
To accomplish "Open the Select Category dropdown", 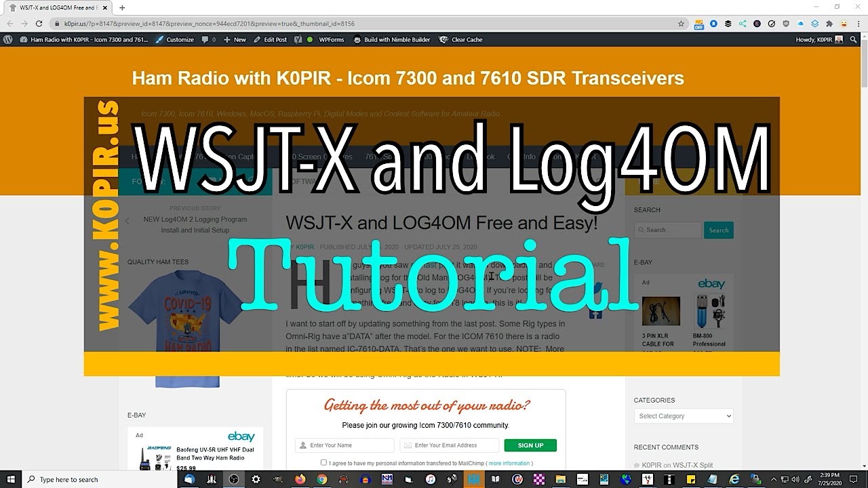I will [684, 416].
